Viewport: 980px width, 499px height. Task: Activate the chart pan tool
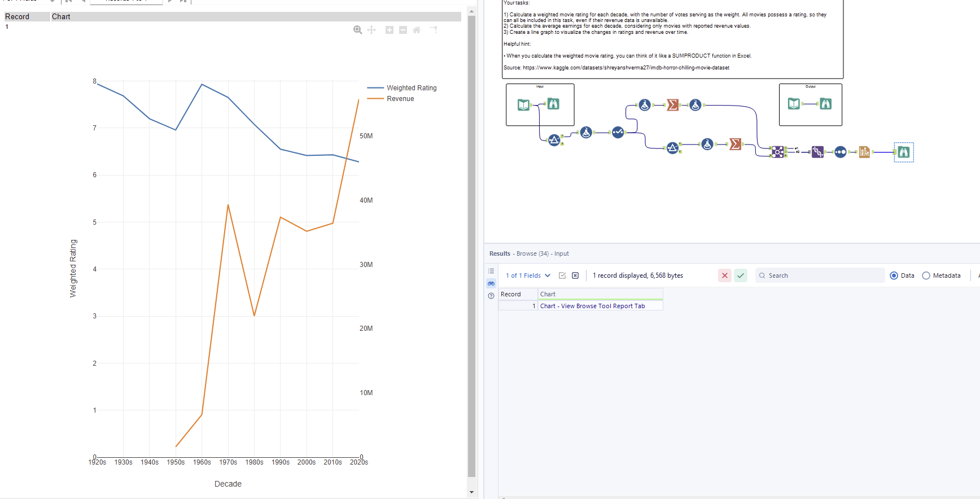click(x=371, y=30)
